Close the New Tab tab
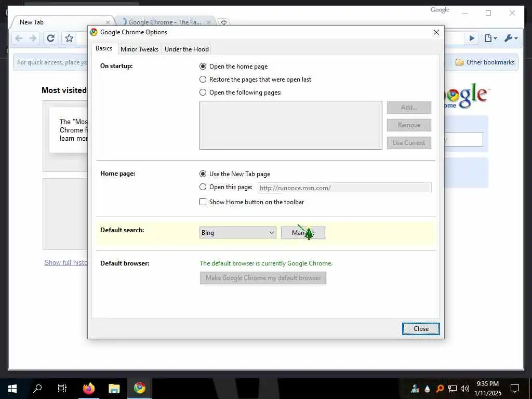The height and width of the screenshot is (399, 532). pos(108,22)
